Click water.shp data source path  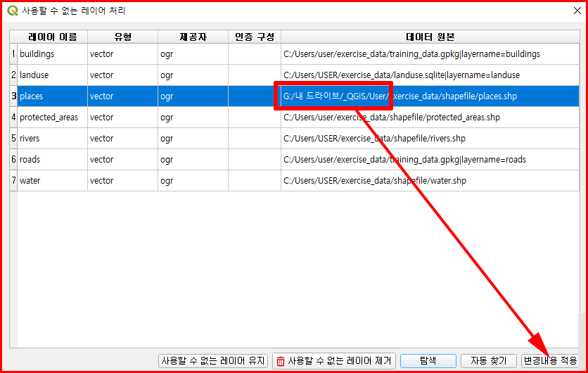430,180
